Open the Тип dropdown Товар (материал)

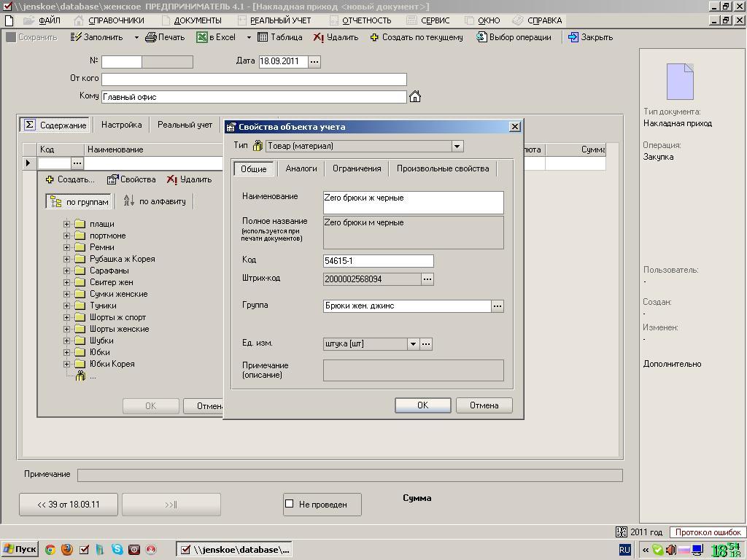coord(457,146)
